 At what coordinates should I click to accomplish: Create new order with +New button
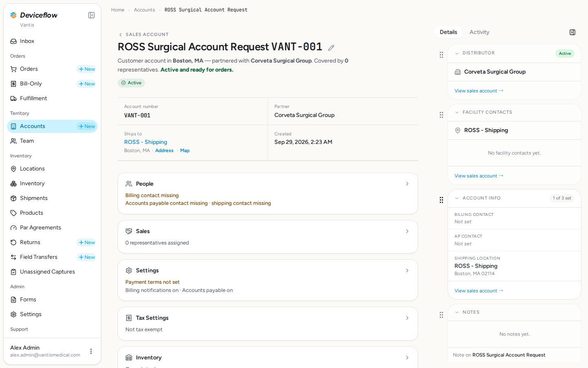coord(87,69)
